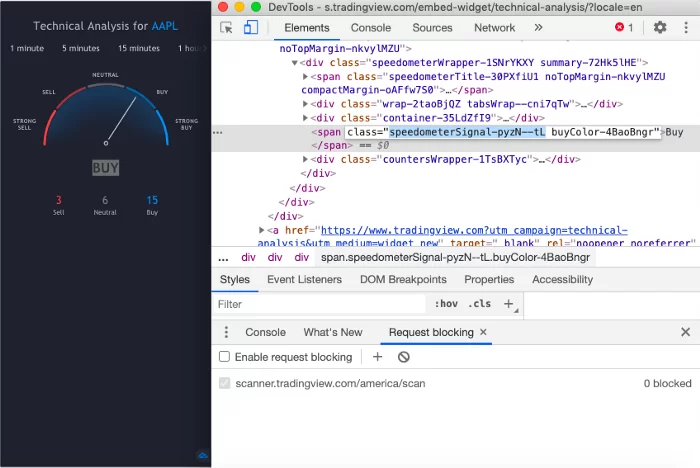
Task: Add new style rule plus icon
Action: point(508,304)
